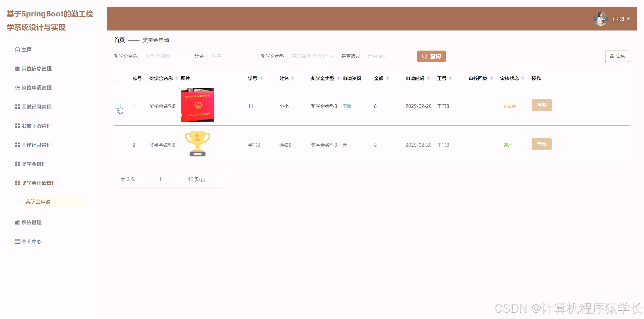Click the 工作记录管理 grid icon
The width and height of the screenshot is (644, 319).
tap(17, 145)
